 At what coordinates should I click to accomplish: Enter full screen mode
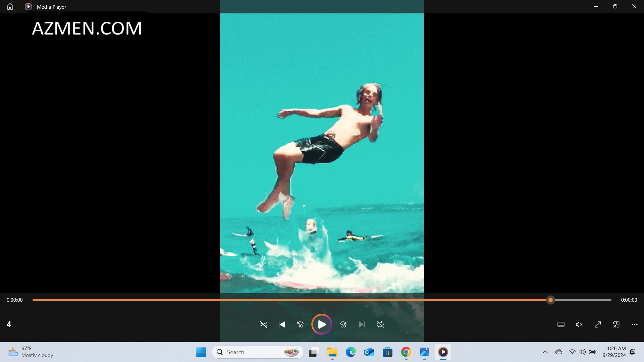click(598, 324)
